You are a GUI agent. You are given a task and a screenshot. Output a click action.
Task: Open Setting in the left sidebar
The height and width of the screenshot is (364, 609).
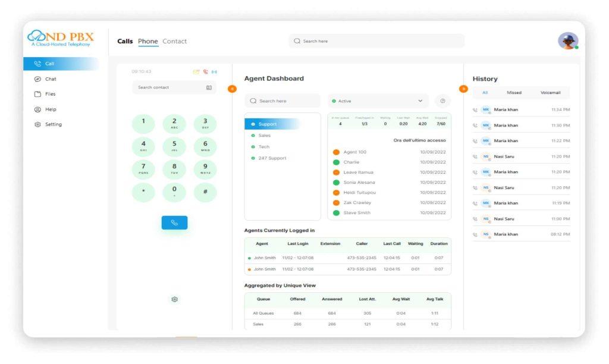coord(53,124)
